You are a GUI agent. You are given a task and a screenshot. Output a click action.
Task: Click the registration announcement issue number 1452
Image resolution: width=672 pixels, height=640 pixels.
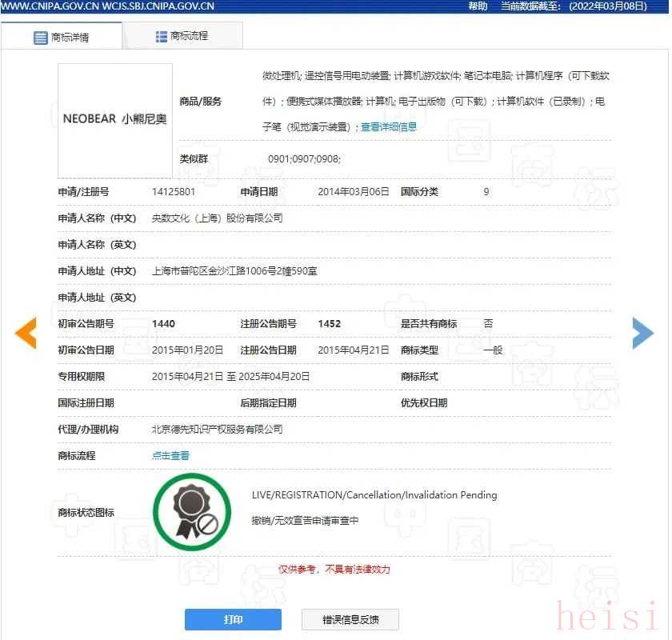(x=329, y=324)
